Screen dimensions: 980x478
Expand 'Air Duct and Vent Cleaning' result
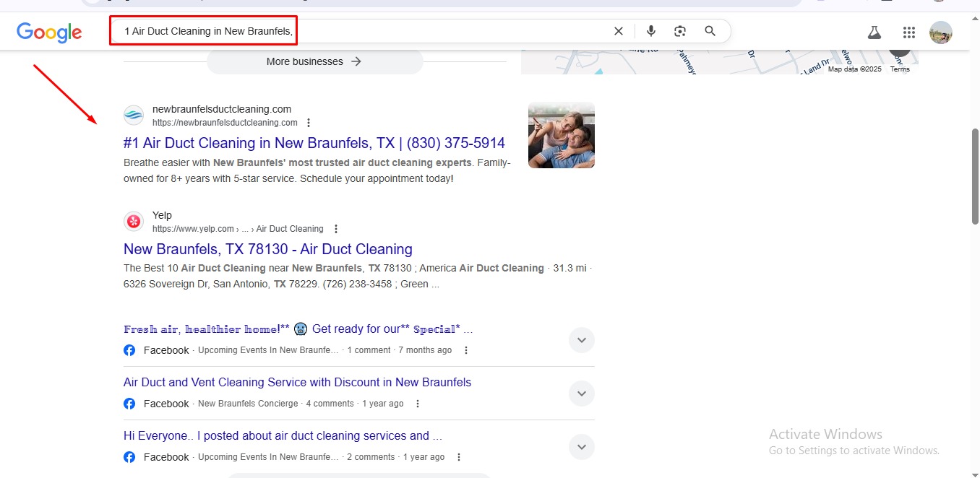point(581,394)
